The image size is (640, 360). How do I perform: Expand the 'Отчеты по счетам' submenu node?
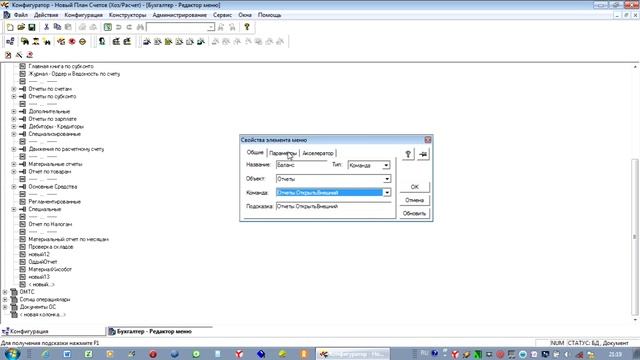pos(14,89)
